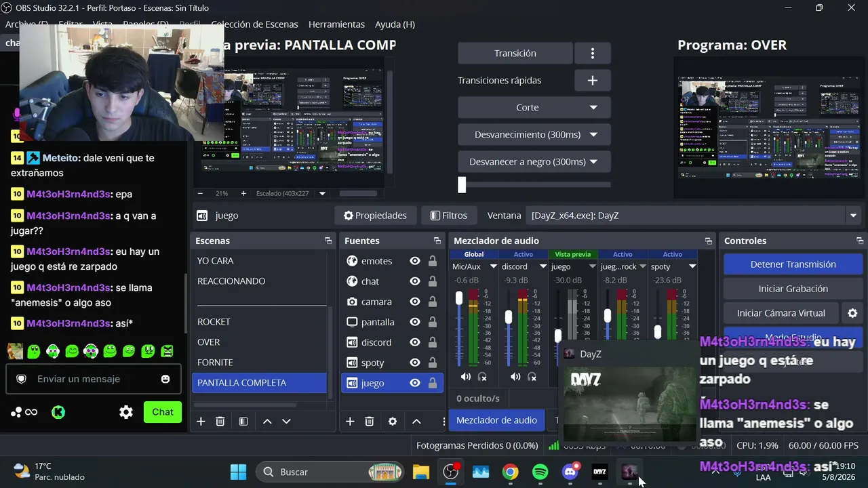868x488 pixels.
Task: Hide the discord source
Action: [x=415, y=342]
